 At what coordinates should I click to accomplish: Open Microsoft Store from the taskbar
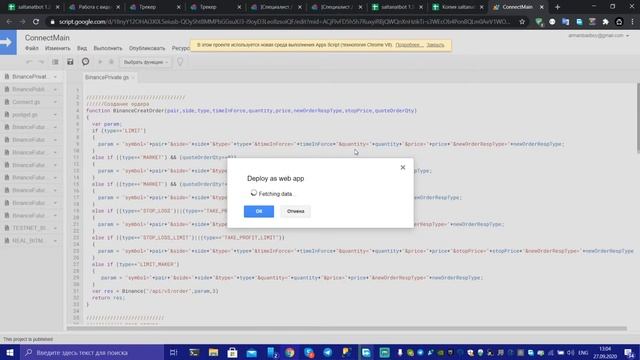(x=232, y=352)
